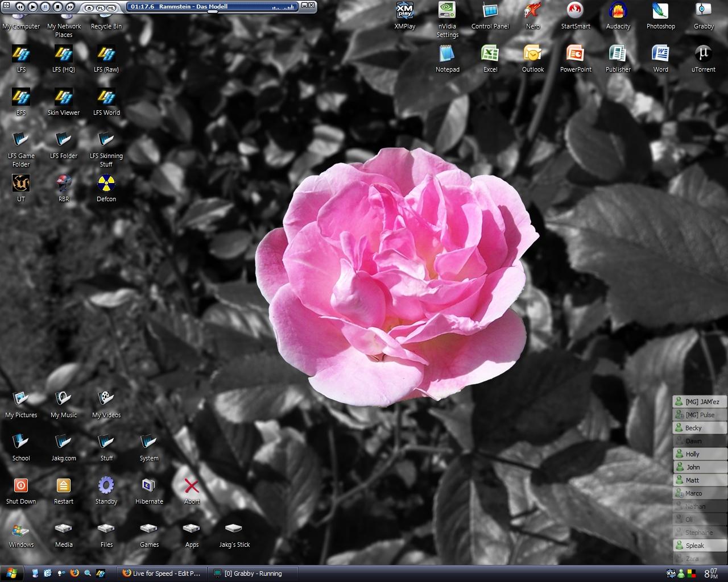The height and width of the screenshot is (582, 728).
Task: Pause the Rammstein track in XMPlay
Action: coord(45,7)
